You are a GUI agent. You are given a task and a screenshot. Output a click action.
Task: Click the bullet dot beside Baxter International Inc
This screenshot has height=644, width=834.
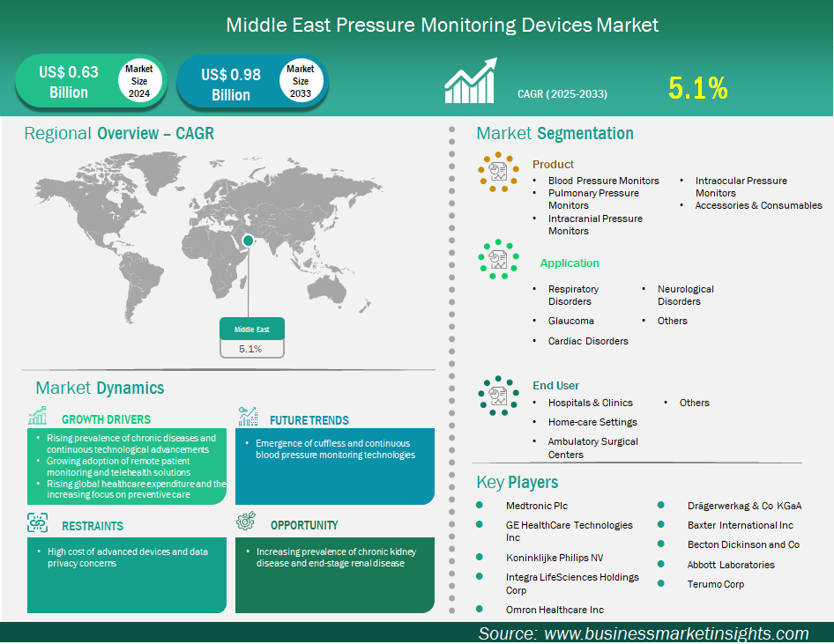[661, 524]
